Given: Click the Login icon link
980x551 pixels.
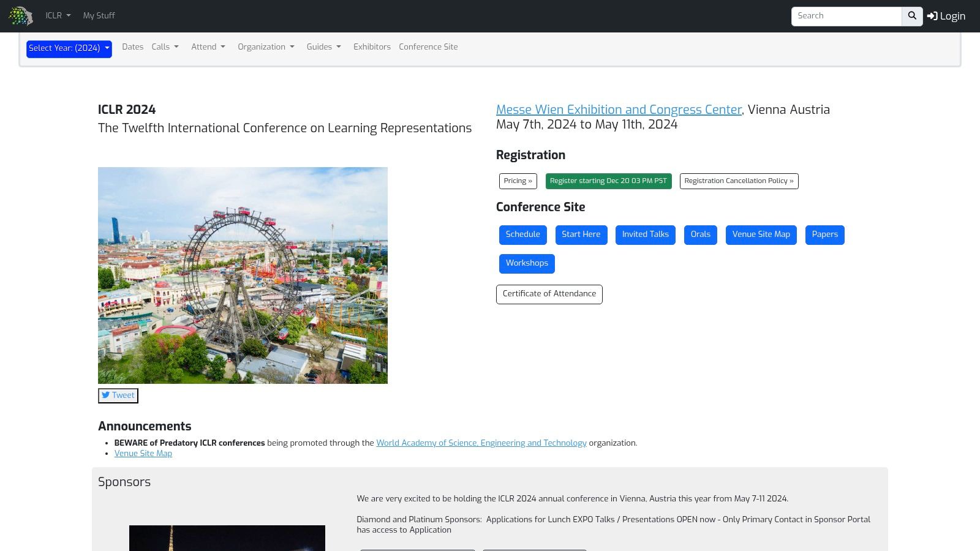Looking at the screenshot, I should [946, 17].
